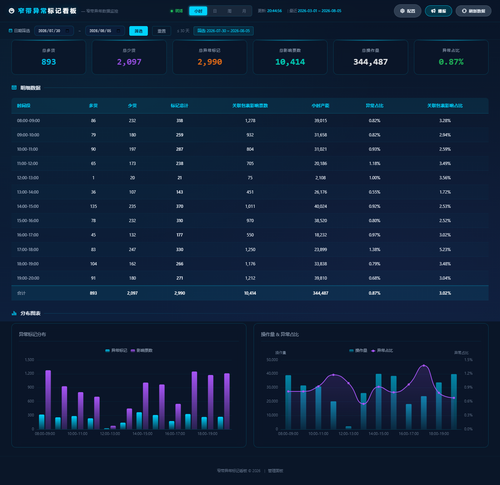Select the 19:00-20:00 table row label
The image size is (500, 485).
point(28,278)
